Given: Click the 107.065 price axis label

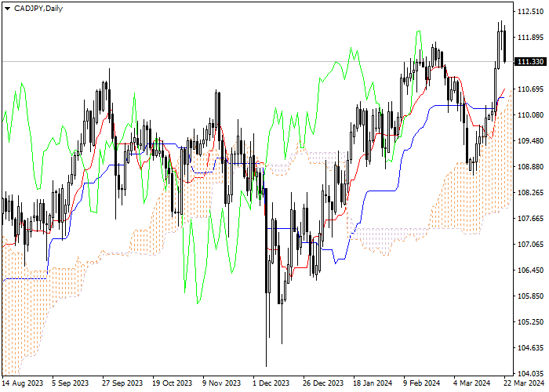Looking at the screenshot, I should pyautogui.click(x=531, y=244).
